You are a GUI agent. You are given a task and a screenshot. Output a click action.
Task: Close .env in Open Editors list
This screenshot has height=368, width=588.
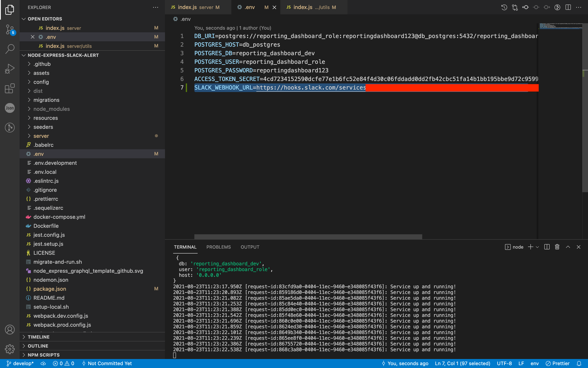click(x=32, y=37)
